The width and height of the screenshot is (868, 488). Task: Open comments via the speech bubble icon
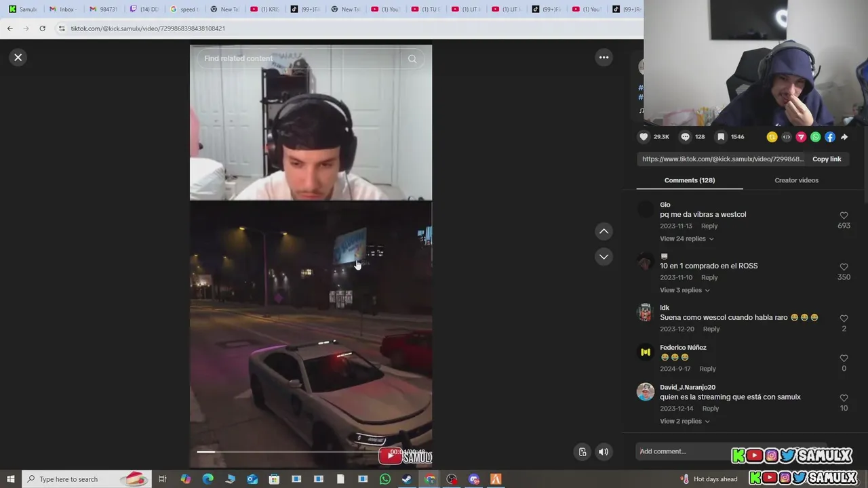(685, 137)
